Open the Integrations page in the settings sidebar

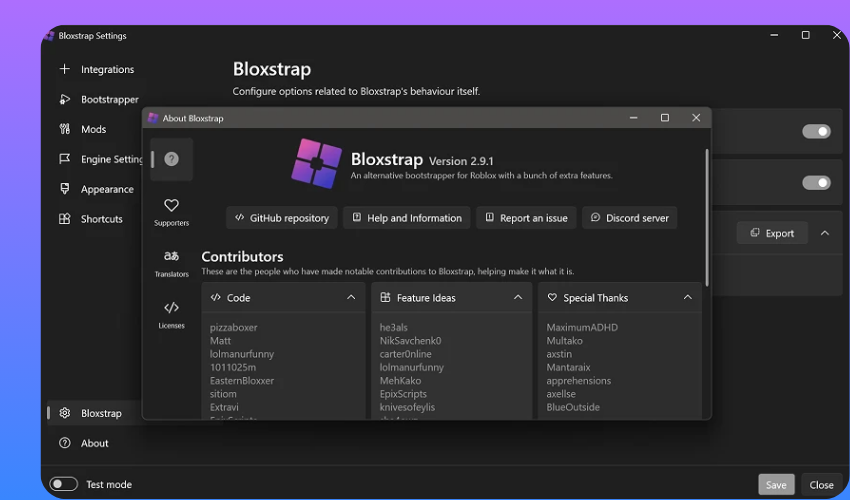click(98, 69)
